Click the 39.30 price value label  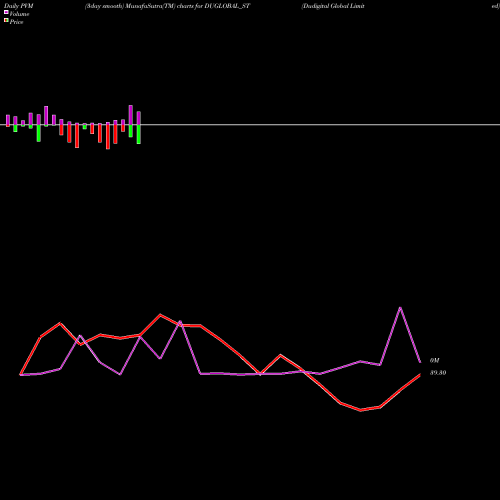438,373
